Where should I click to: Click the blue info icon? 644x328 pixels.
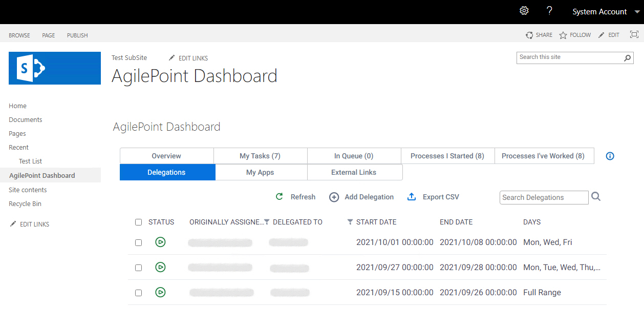click(x=610, y=156)
